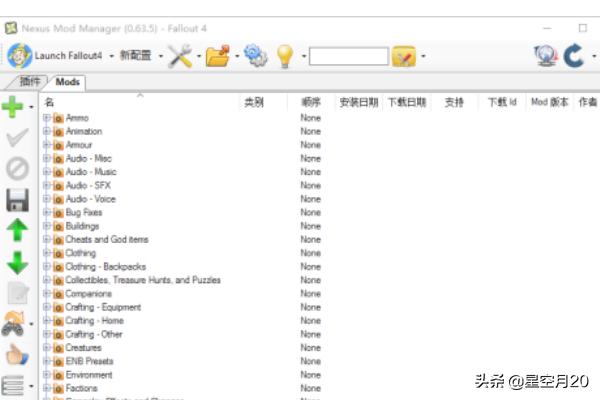
Task: Open the tools wrench and screwdriver icon
Action: click(180, 56)
